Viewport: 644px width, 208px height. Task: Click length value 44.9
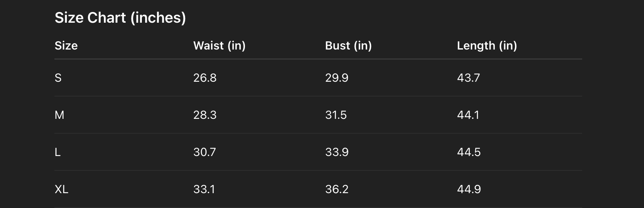pyautogui.click(x=469, y=189)
